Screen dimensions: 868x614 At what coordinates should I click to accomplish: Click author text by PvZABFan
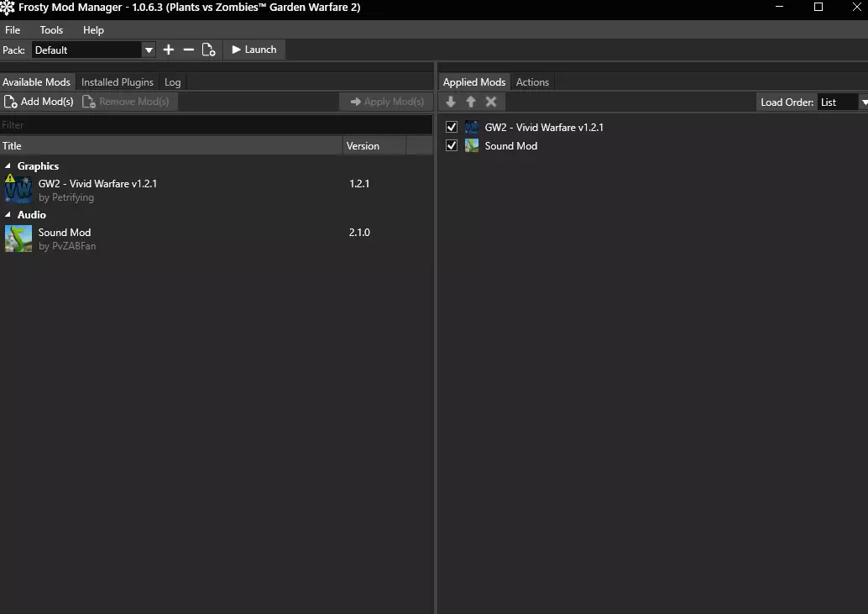67,246
